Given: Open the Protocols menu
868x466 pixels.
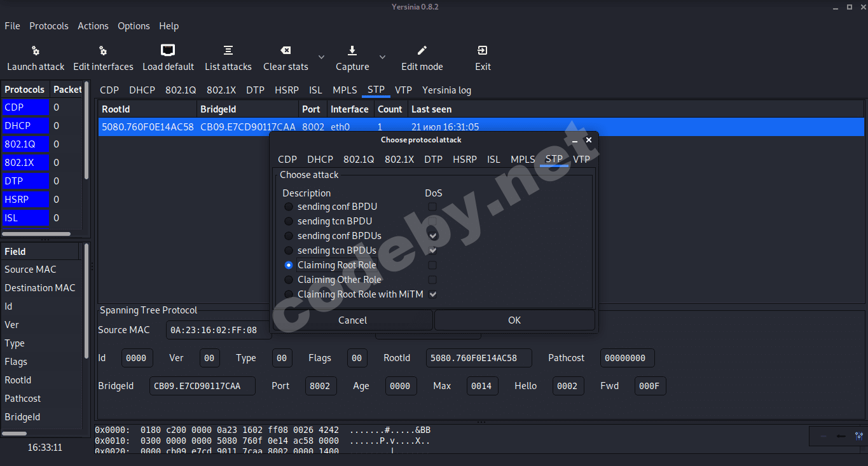Looking at the screenshot, I should coord(49,26).
